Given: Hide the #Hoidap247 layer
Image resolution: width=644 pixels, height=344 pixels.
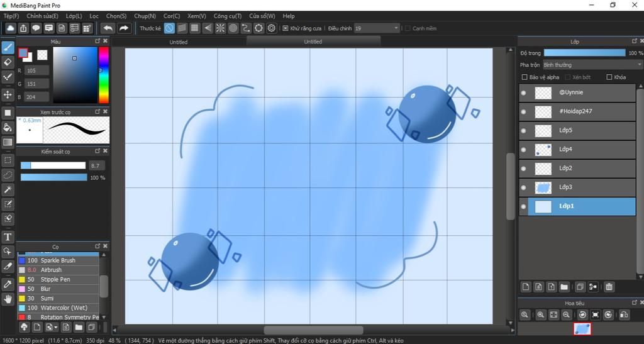Looking at the screenshot, I should click(x=523, y=112).
